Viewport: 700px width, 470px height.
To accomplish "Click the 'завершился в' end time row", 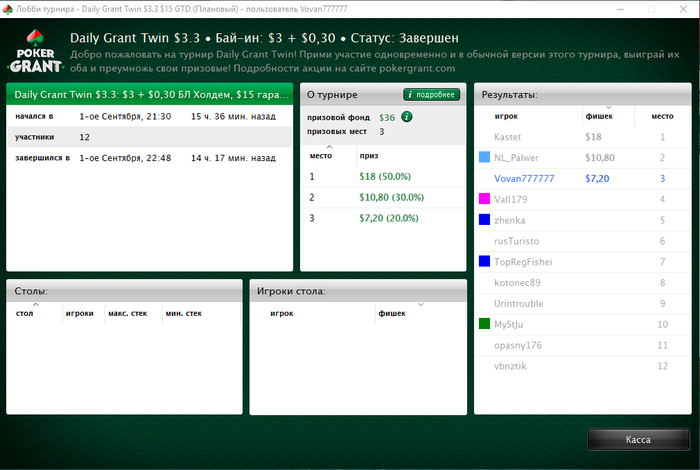I will click(x=150, y=158).
